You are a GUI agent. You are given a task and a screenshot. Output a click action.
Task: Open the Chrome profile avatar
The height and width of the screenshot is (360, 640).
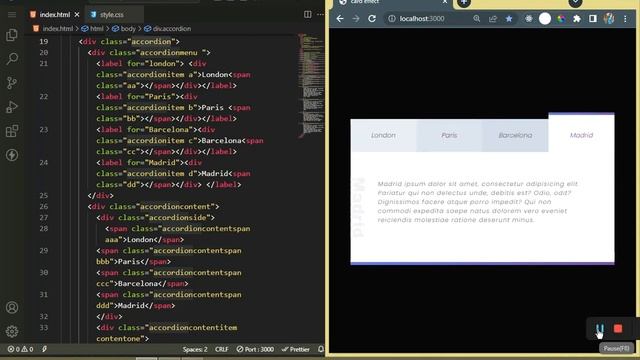609,19
